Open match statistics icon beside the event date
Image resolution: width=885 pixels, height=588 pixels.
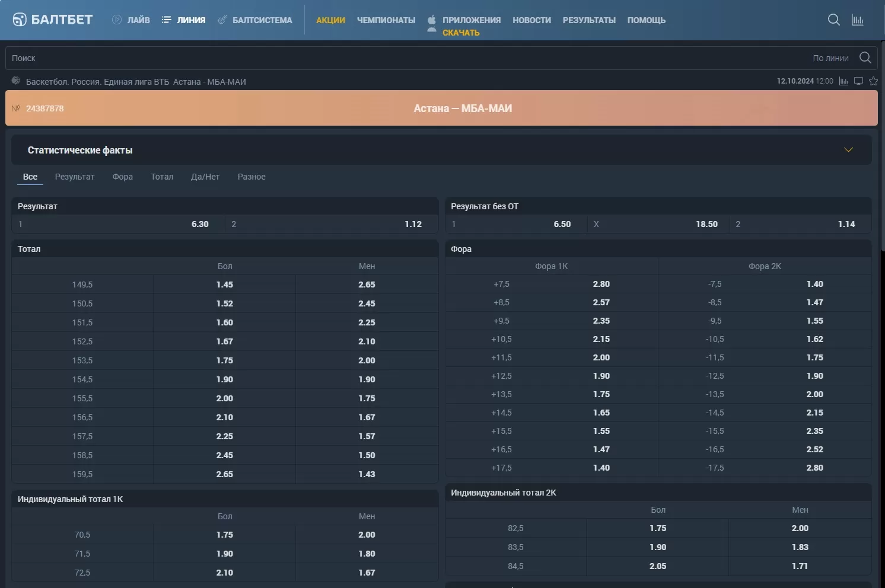pos(843,81)
